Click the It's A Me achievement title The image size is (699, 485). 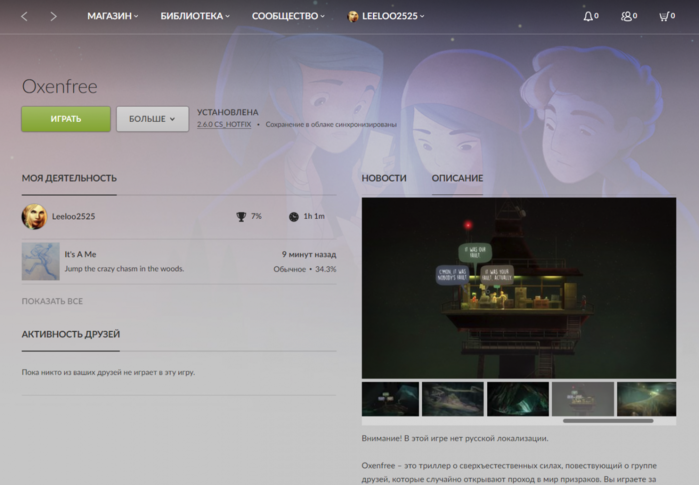pyautogui.click(x=80, y=254)
